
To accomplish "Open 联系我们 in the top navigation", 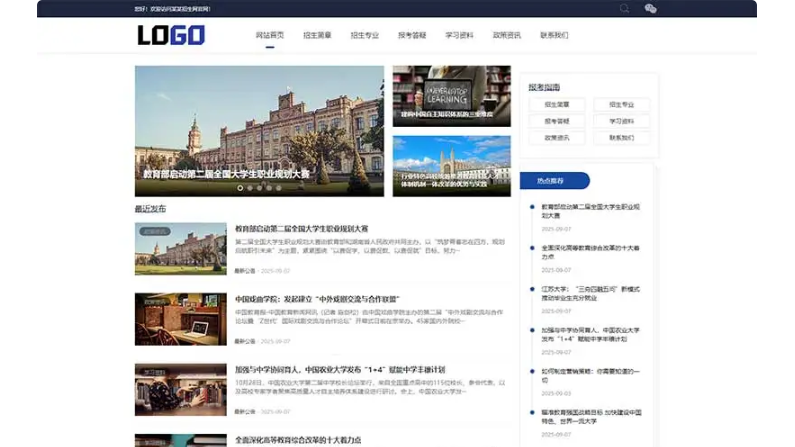I will (x=554, y=35).
